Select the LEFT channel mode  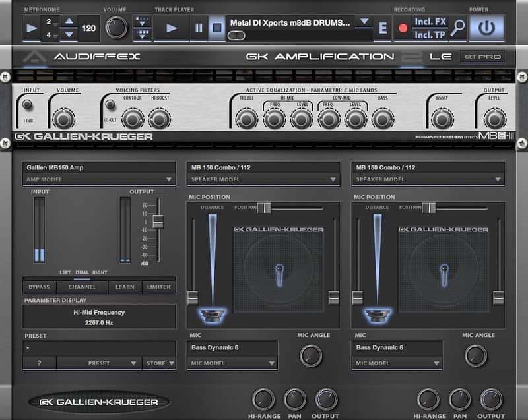tap(65, 272)
